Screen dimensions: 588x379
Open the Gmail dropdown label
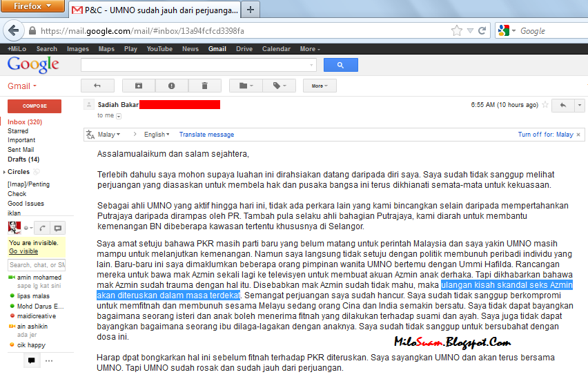(x=22, y=86)
